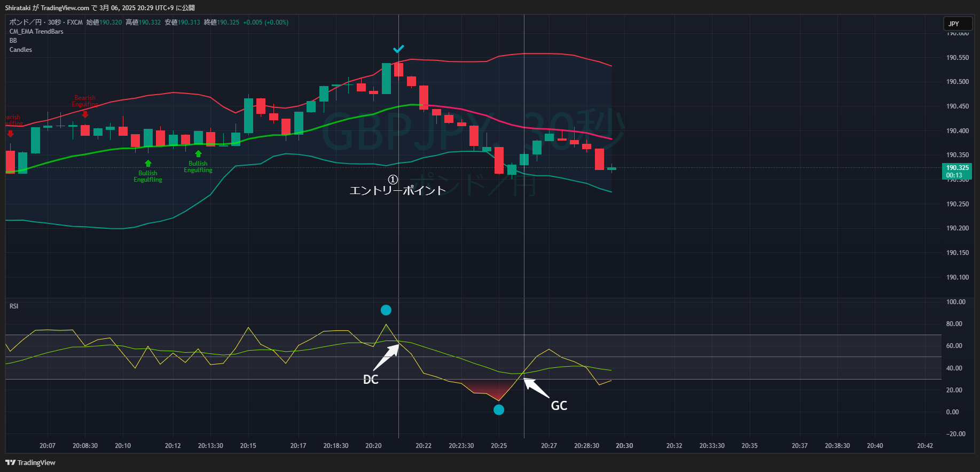Click the +0.005 (+0.00%) change value
The width and height of the screenshot is (980, 472).
click(266, 22)
